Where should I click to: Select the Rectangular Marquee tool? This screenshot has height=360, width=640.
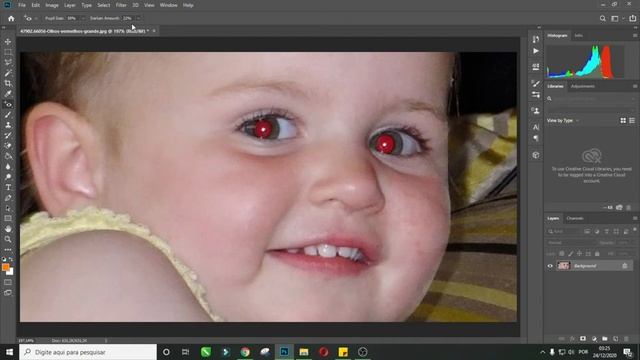tap(8, 52)
